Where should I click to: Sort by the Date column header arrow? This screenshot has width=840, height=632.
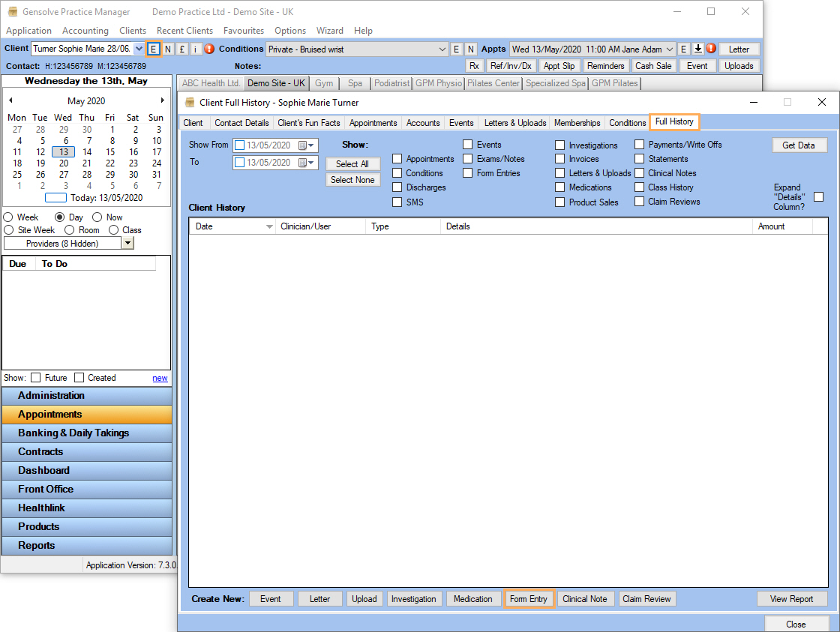269,226
